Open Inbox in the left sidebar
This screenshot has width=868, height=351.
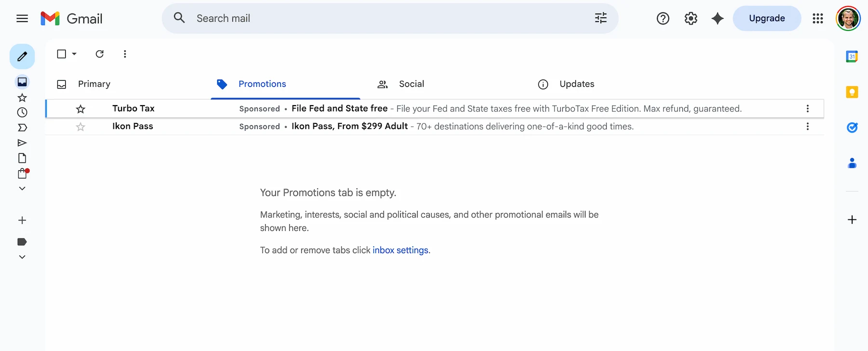[22, 82]
